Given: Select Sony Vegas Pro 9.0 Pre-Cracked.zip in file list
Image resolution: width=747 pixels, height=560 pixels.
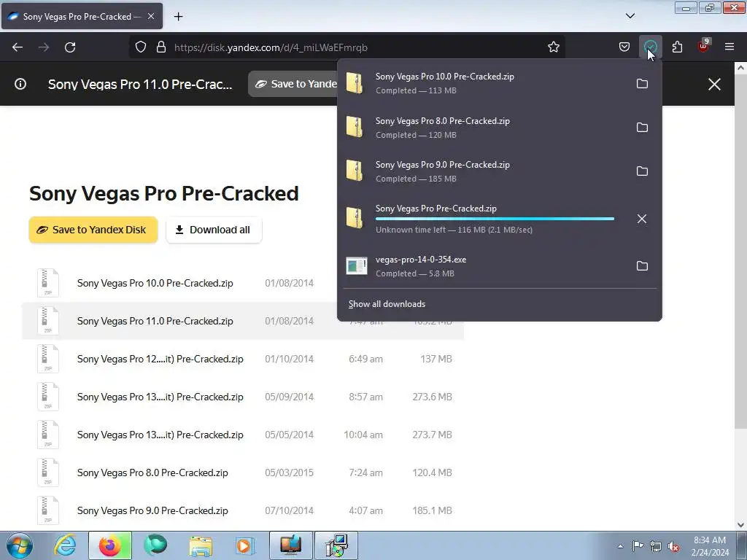Looking at the screenshot, I should 243,510.
